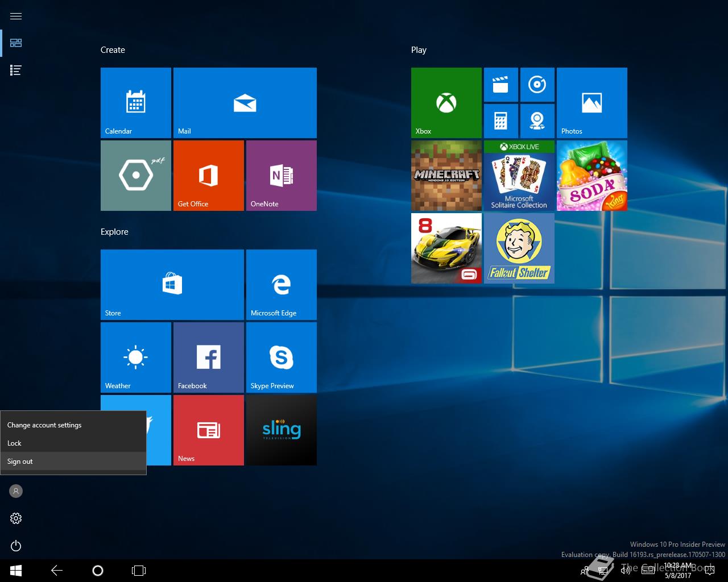Image resolution: width=728 pixels, height=582 pixels.
Task: Open the Store tile
Action: coord(172,285)
